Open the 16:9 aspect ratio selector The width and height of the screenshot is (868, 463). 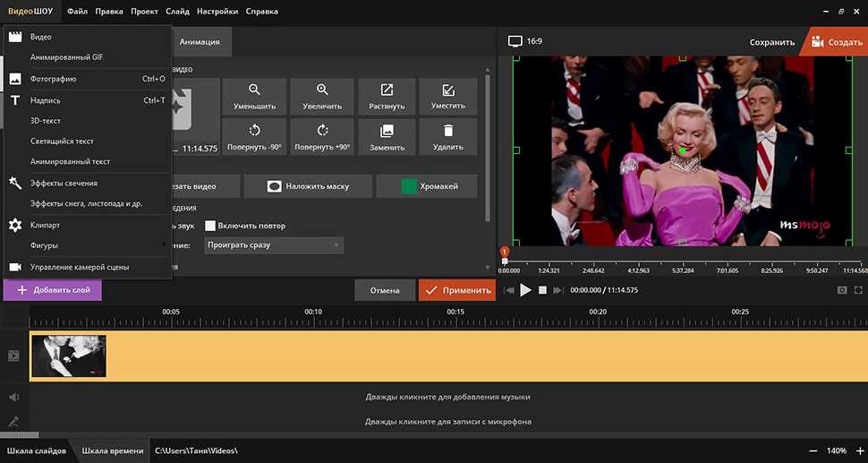525,41
